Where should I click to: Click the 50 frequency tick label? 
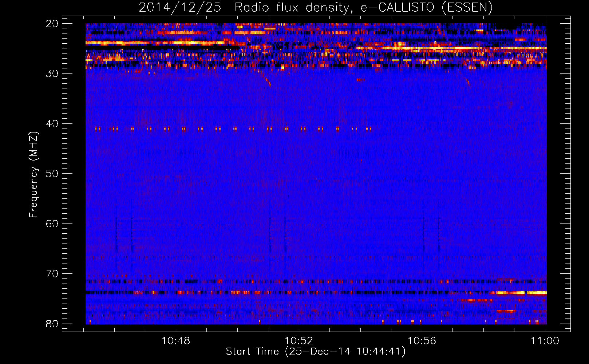point(52,174)
